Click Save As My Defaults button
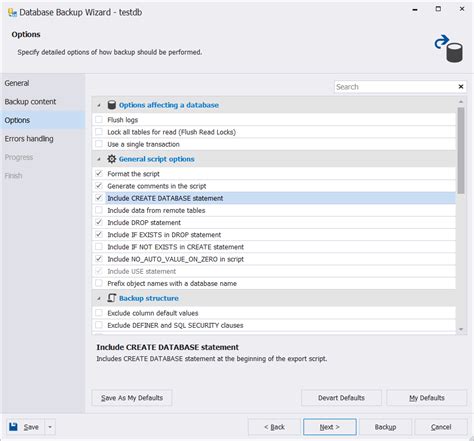 pyautogui.click(x=132, y=398)
